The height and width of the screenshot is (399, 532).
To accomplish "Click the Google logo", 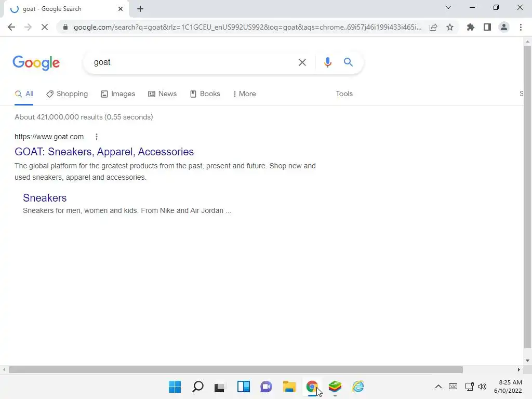I will pos(36,63).
